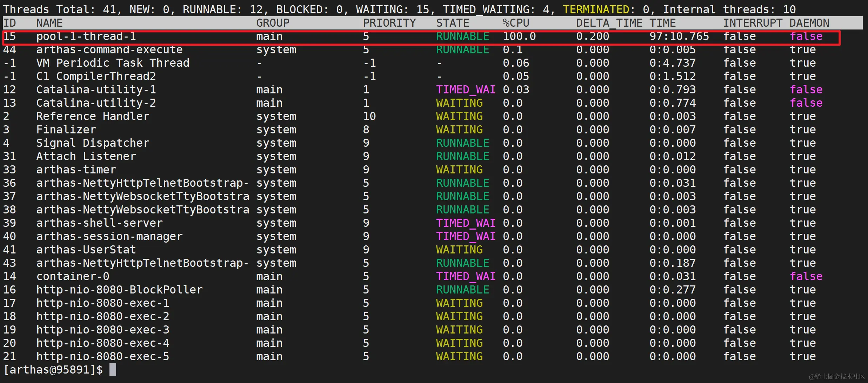The width and height of the screenshot is (868, 383).
Task: Click the STATE column header
Action: point(452,23)
